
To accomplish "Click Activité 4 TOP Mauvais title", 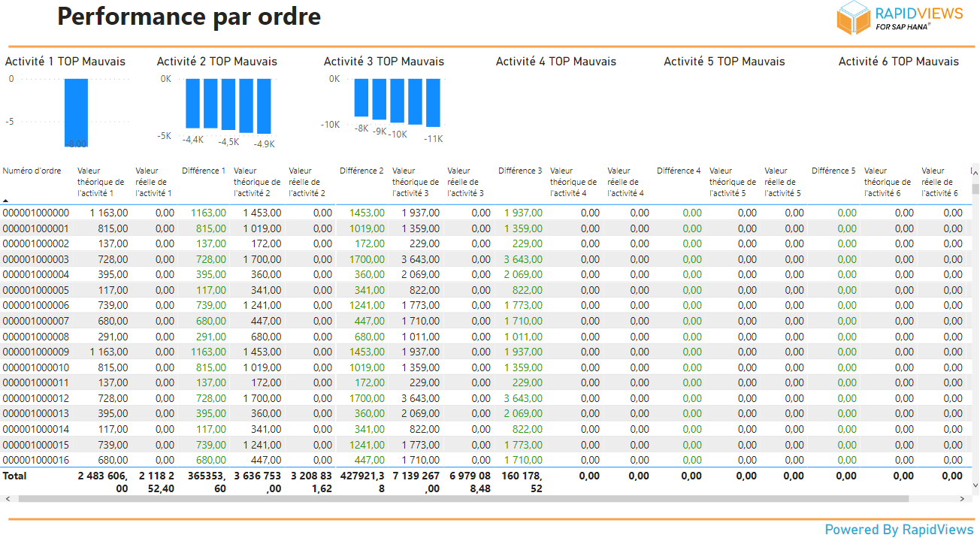I will [x=556, y=62].
